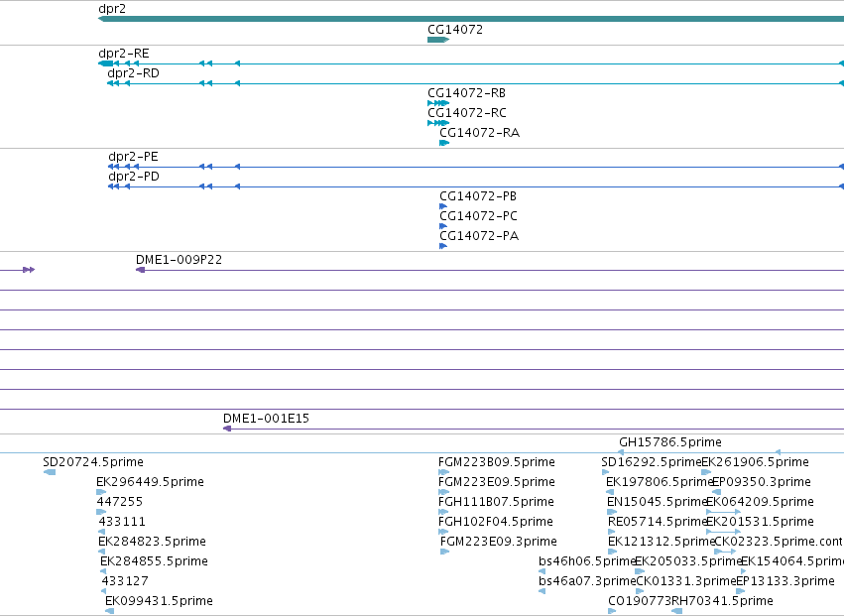This screenshot has width=844, height=616.
Task: Click the CG14072-RB transcript glyph
Action: pyautogui.click(x=438, y=103)
